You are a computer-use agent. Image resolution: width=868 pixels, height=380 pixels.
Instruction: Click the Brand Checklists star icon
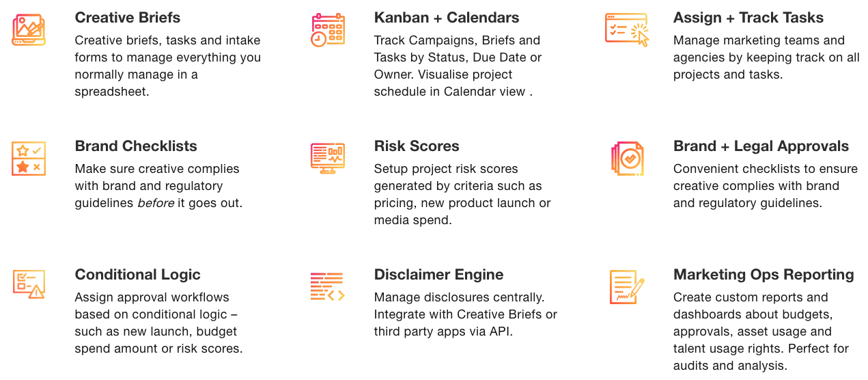tap(29, 159)
